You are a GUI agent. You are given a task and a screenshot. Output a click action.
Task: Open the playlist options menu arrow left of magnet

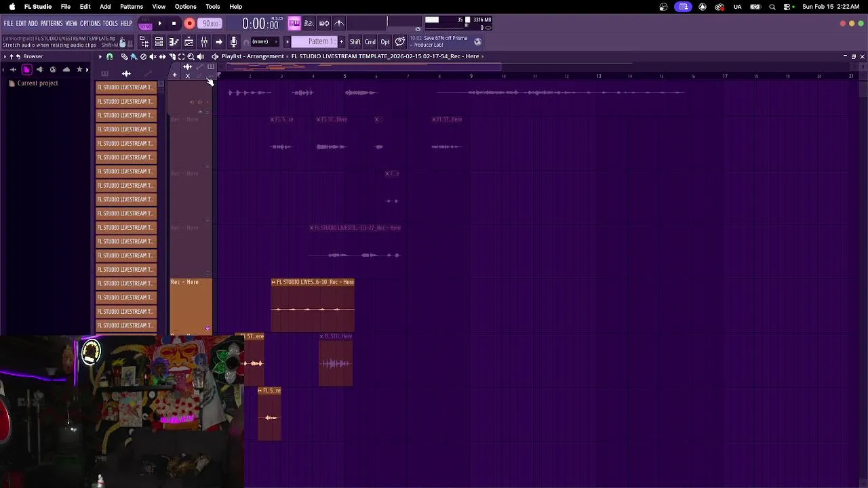click(x=100, y=56)
